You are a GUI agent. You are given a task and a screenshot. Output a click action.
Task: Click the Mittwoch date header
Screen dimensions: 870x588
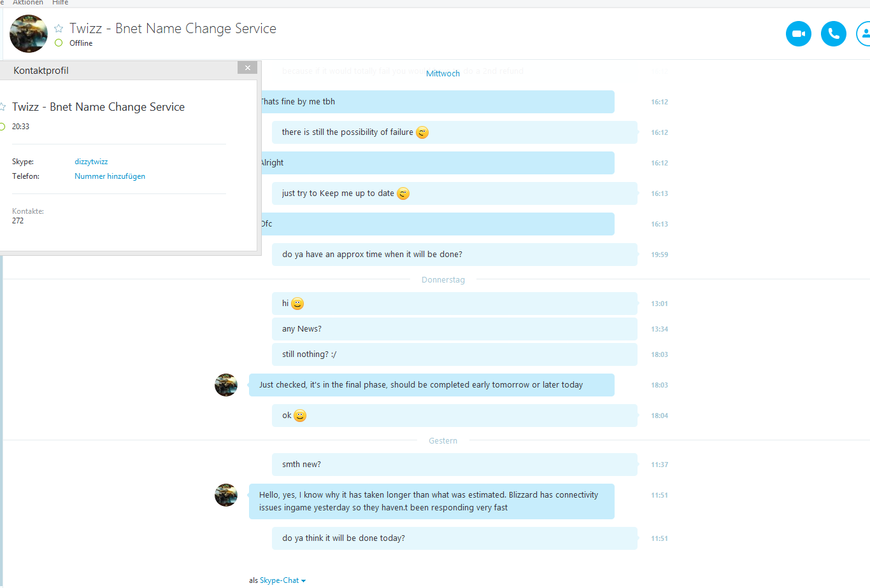point(443,74)
